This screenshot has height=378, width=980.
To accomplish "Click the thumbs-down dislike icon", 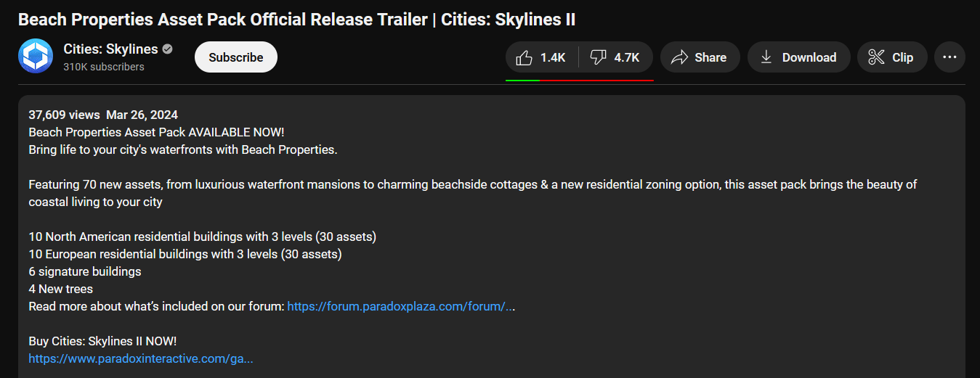I will 598,57.
